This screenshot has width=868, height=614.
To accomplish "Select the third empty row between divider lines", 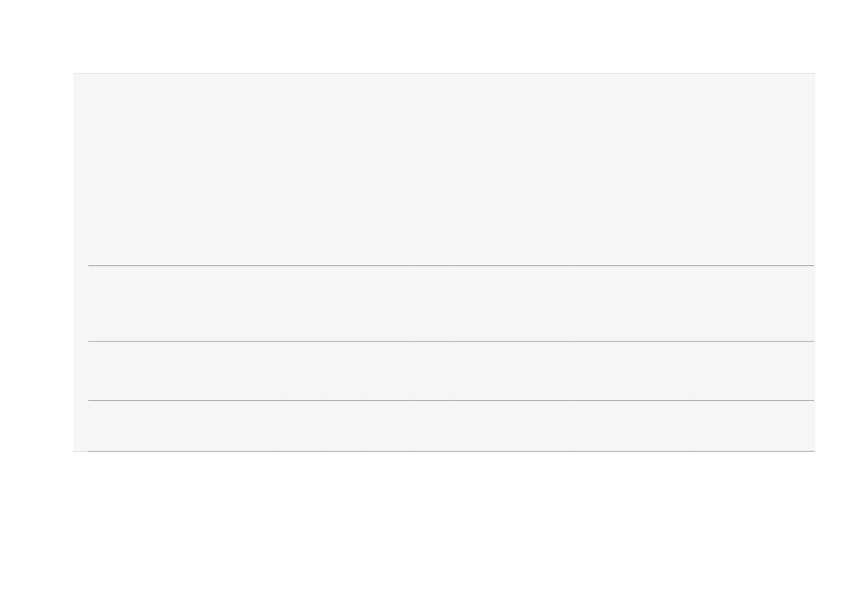I will tap(451, 371).
